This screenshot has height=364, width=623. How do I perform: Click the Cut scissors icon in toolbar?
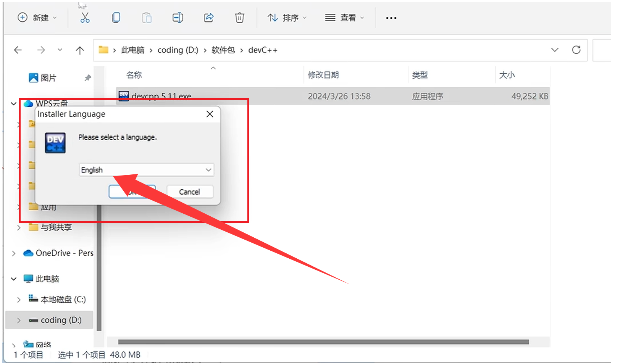tap(85, 18)
